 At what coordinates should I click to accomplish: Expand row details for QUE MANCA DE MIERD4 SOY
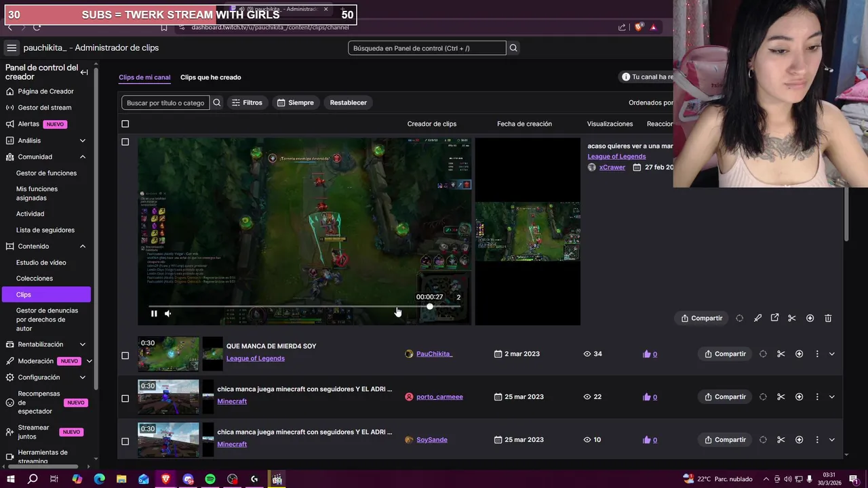(x=832, y=354)
